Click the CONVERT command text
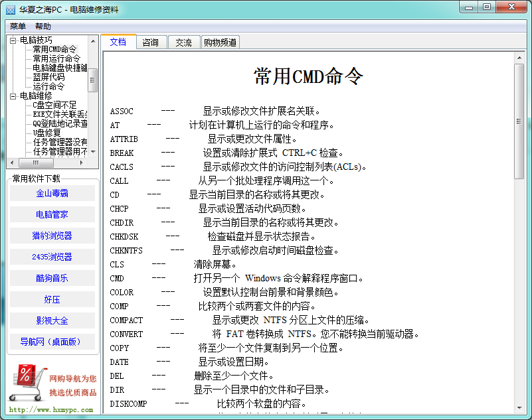Image resolution: width=532 pixels, height=420 pixels. pyautogui.click(x=126, y=334)
